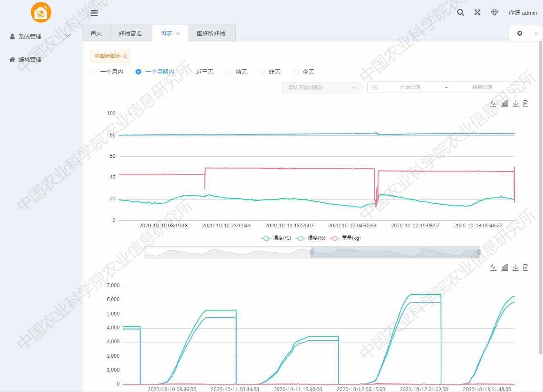Screen dimensions: 543x392
Task: Click the diamond icon in header
Action: click(495, 13)
